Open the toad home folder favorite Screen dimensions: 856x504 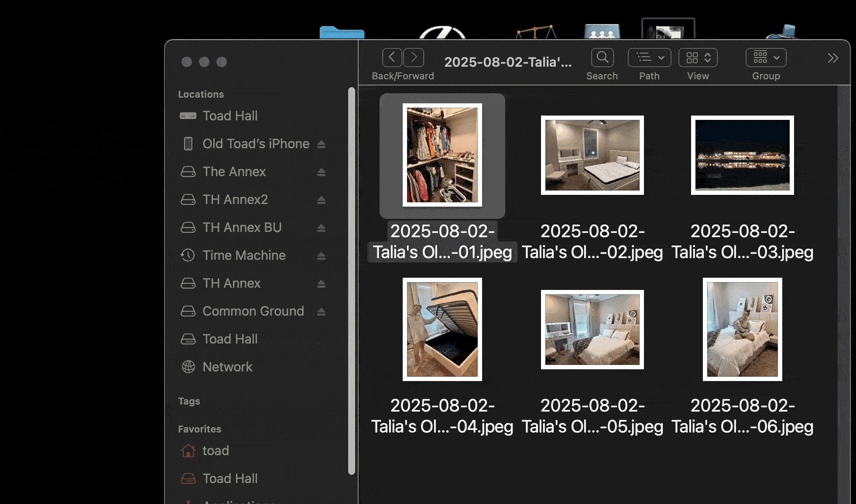pyautogui.click(x=216, y=450)
